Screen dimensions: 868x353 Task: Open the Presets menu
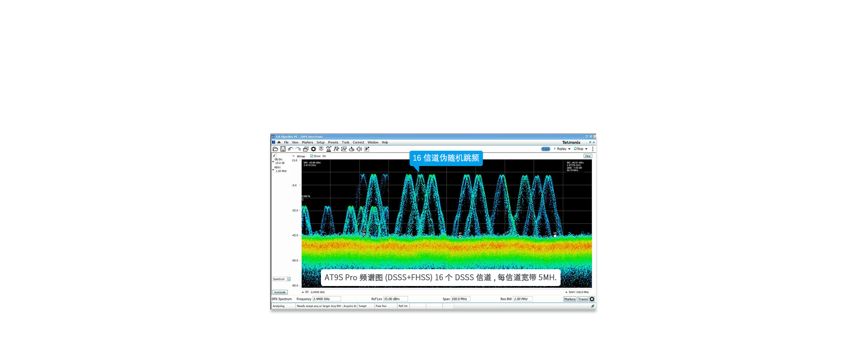333,142
